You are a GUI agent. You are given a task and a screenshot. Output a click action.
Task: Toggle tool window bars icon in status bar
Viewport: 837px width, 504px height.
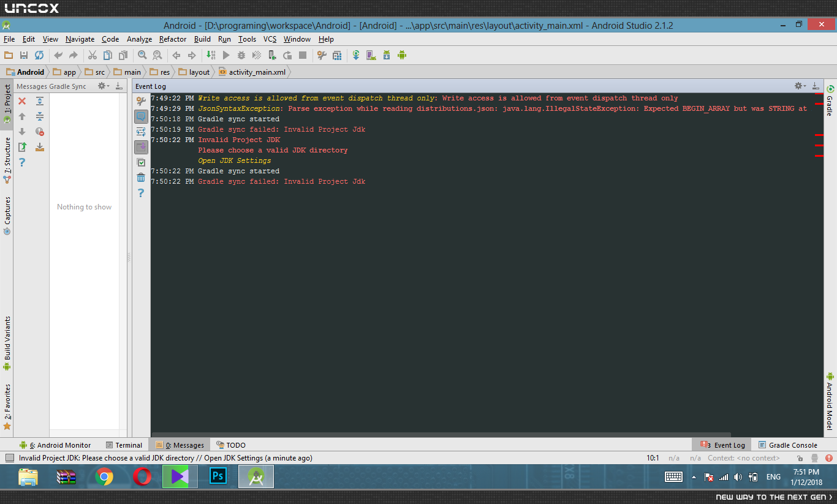pos(9,458)
